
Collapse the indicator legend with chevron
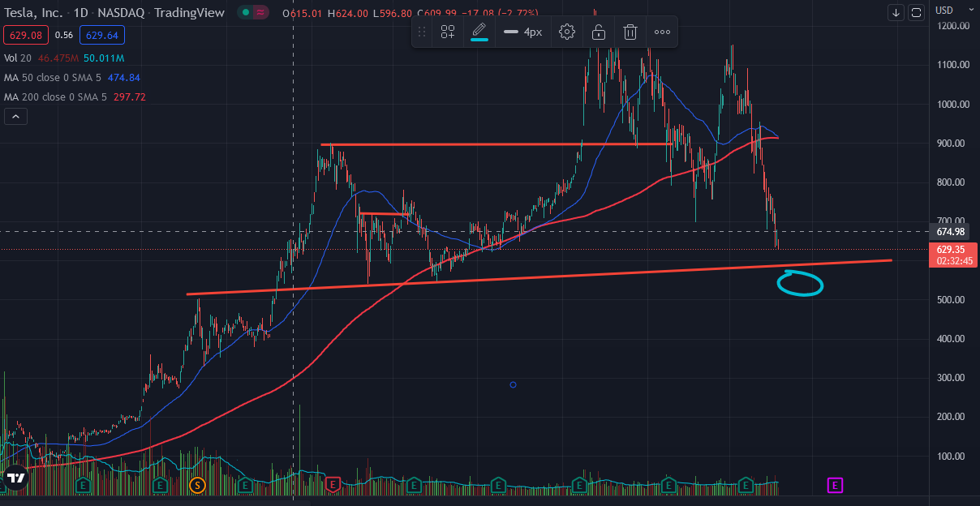[x=16, y=117]
